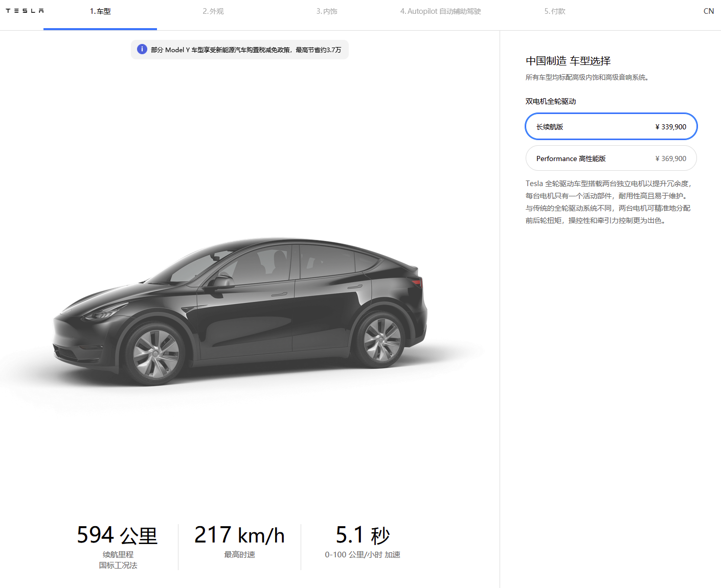
Task: Open the CN language selector
Action: pyautogui.click(x=708, y=11)
